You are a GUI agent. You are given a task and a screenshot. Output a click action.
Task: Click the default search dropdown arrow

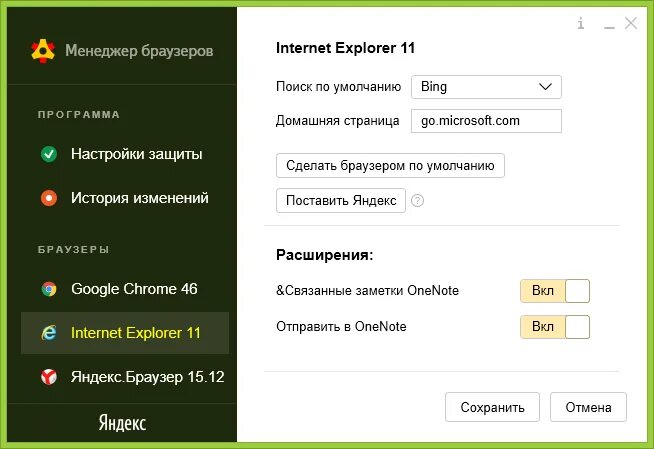point(545,87)
